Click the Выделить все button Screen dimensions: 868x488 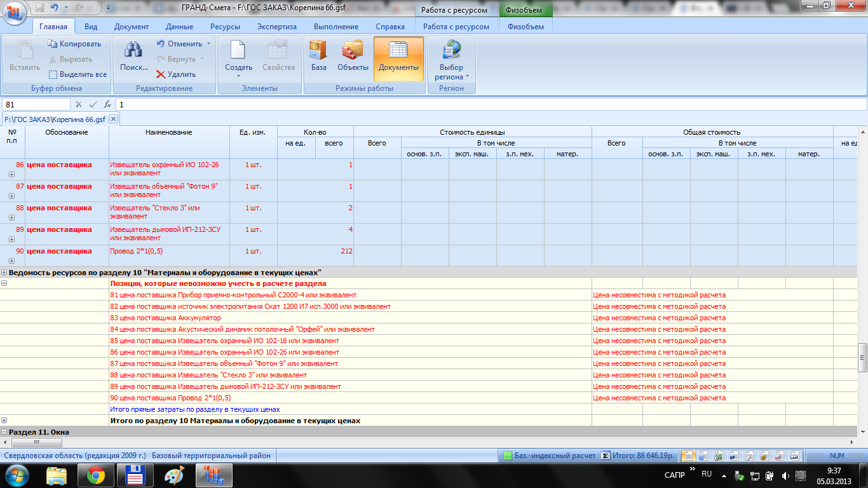[x=78, y=74]
